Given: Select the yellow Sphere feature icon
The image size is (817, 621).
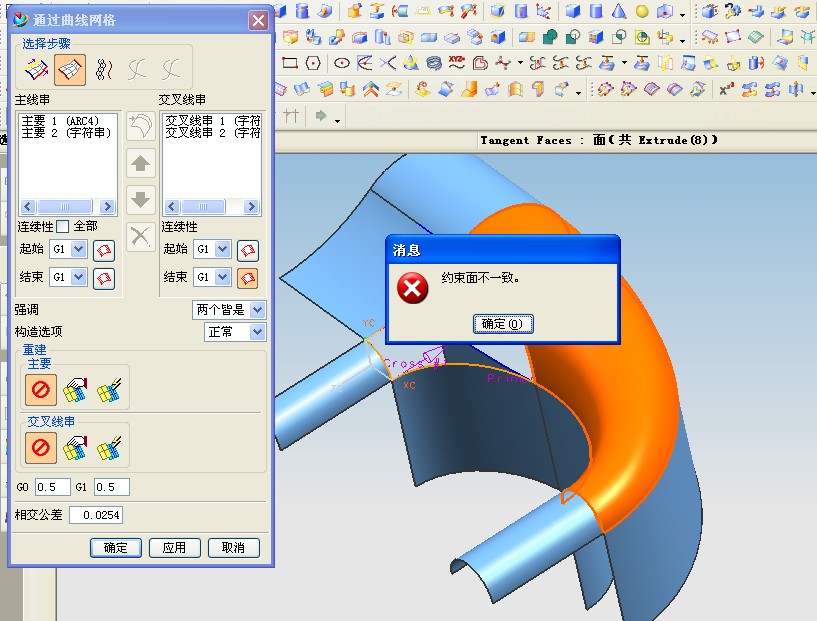Looking at the screenshot, I should click(x=642, y=11).
